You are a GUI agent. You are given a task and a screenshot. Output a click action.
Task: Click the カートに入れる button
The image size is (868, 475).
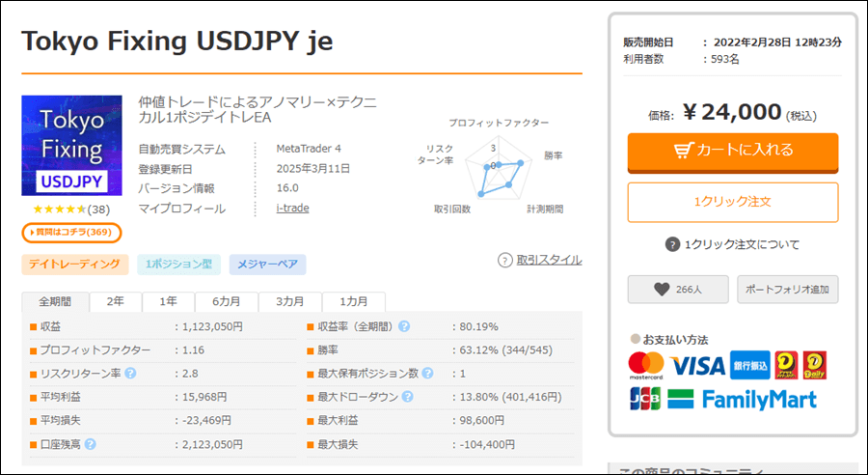click(733, 152)
